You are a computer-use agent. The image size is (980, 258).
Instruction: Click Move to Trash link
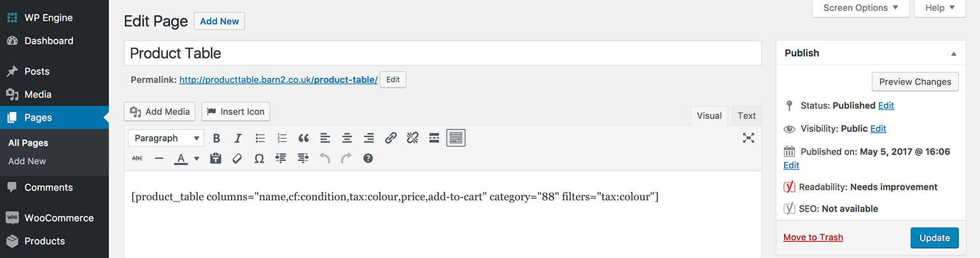click(813, 237)
